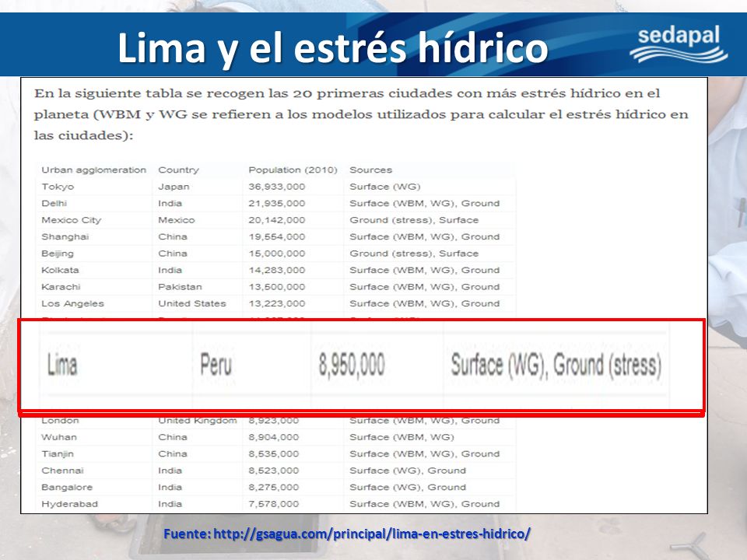Click 'Surface (WG), Ground (stress)' for Lima
This screenshot has width=747, height=560.
click(556, 366)
